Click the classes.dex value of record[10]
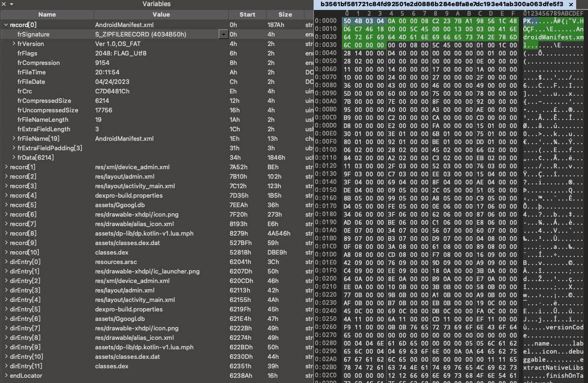Screen dimensions: 588x383 112,252
